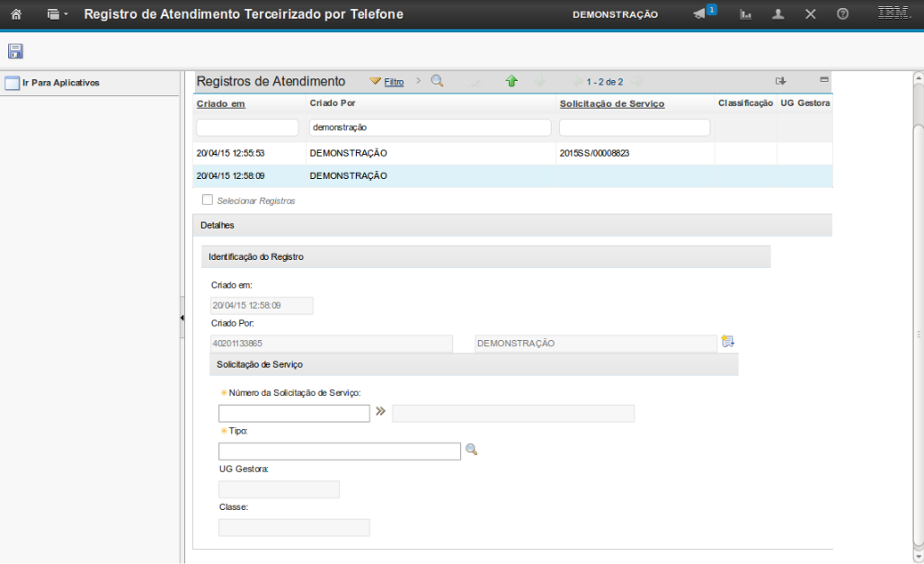This screenshot has width=924, height=564.
Task: Click the magnifier search icon in table toolbar
Action: tap(438, 81)
